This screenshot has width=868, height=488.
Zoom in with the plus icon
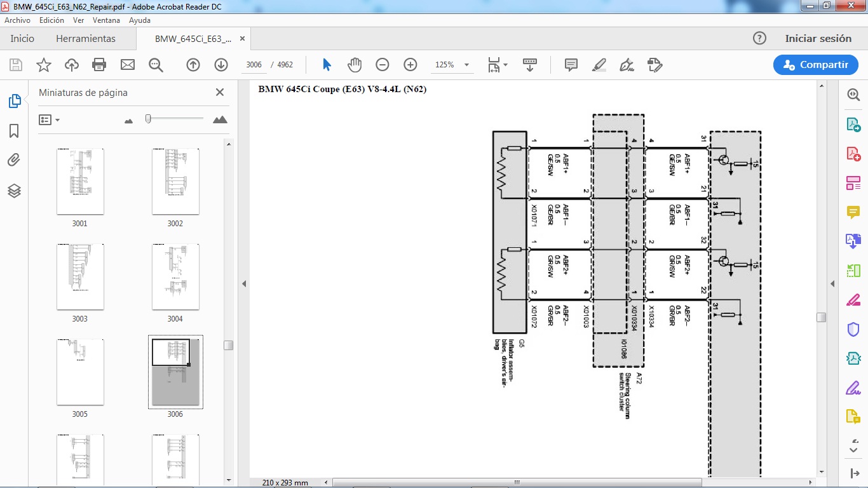(410, 65)
